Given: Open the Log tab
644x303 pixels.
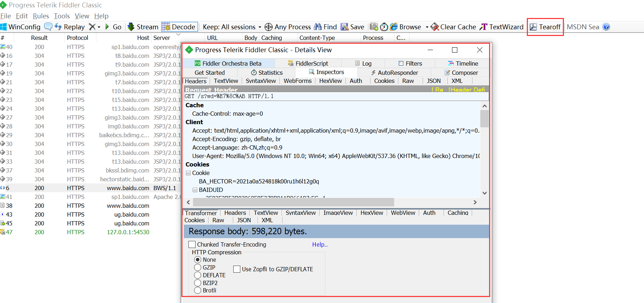Looking at the screenshot, I should pyautogui.click(x=363, y=63).
